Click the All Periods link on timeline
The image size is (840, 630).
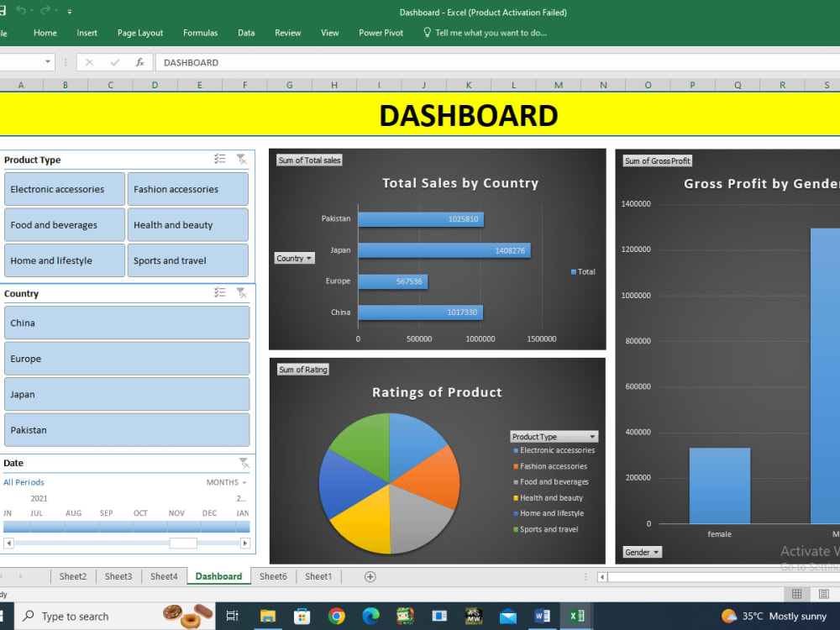click(x=24, y=482)
